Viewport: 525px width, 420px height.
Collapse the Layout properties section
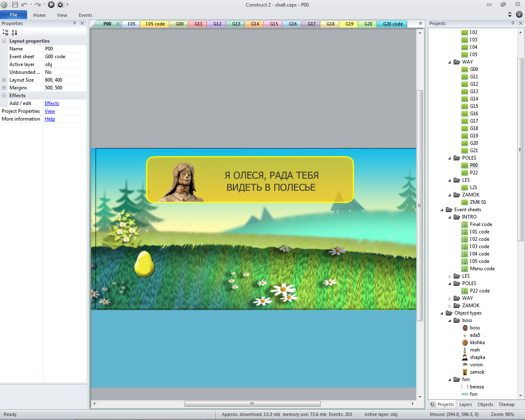4,41
